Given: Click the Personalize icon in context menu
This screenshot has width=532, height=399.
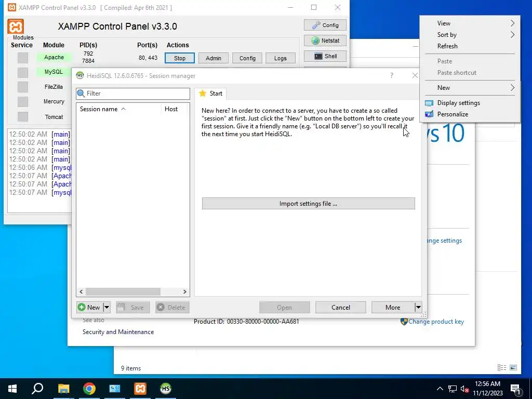Looking at the screenshot, I should (429, 114).
